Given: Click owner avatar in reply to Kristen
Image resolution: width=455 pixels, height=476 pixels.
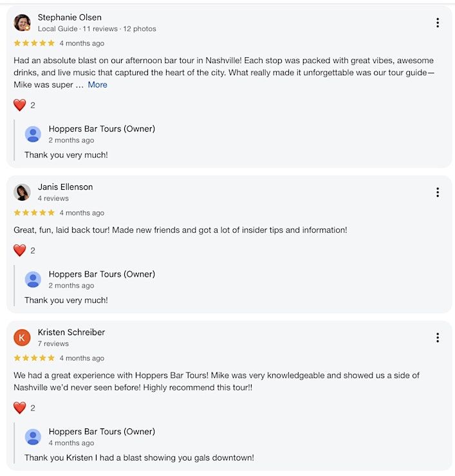Looking at the screenshot, I should coord(33,437).
